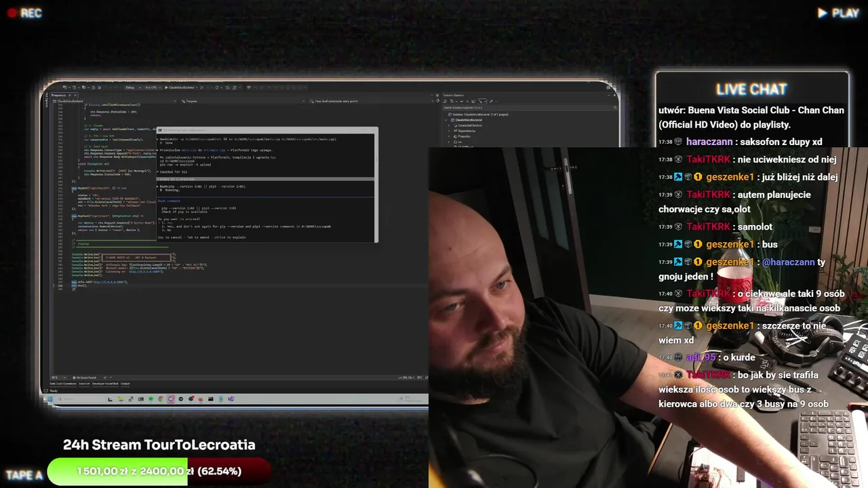Open Solution Explorer properties wrench icon
The image size is (868, 488).
tap(491, 101)
